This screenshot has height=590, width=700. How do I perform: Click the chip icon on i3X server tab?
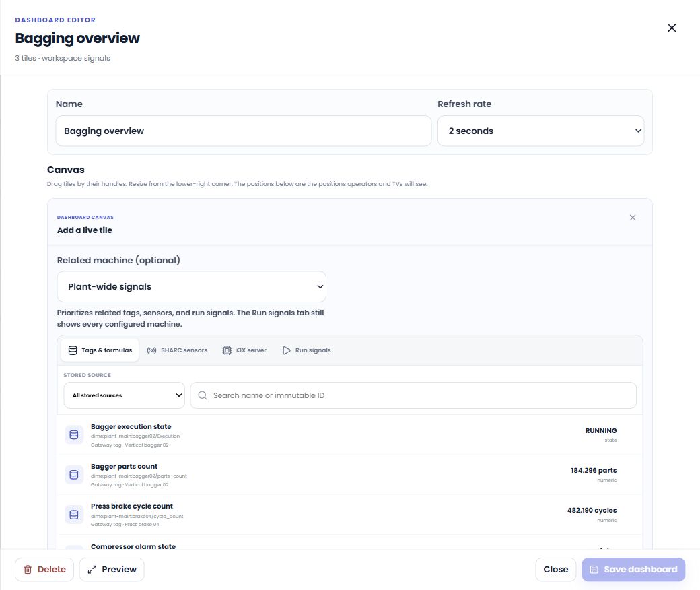coord(228,350)
